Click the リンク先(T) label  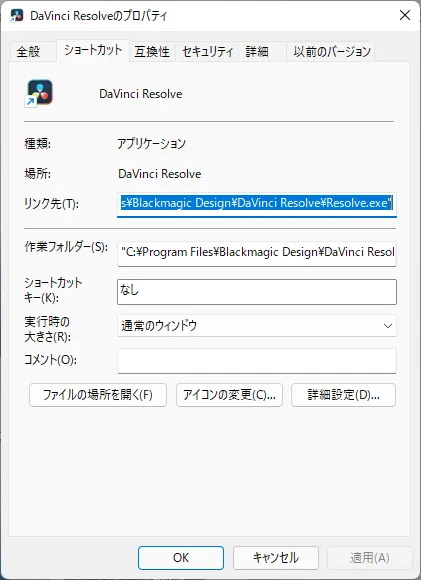pyautogui.click(x=51, y=203)
